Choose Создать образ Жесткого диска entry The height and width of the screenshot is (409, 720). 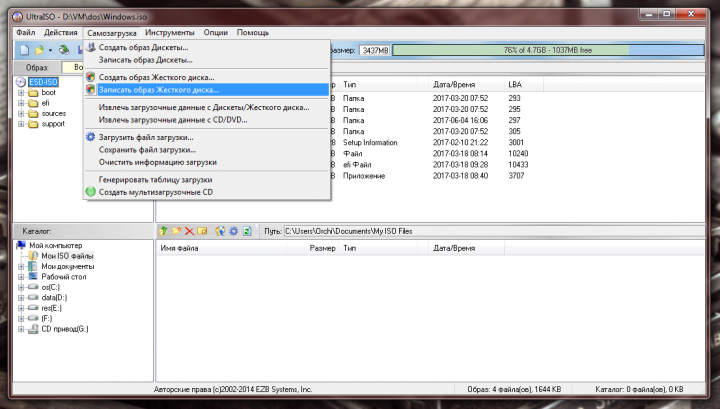point(207,77)
